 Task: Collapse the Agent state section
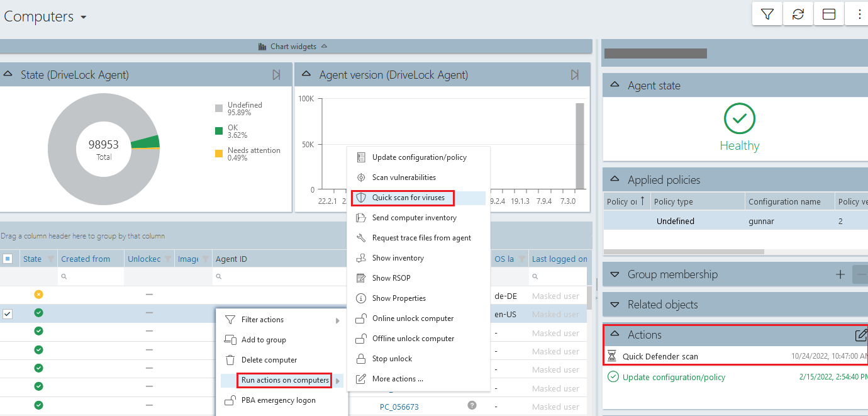click(x=615, y=85)
